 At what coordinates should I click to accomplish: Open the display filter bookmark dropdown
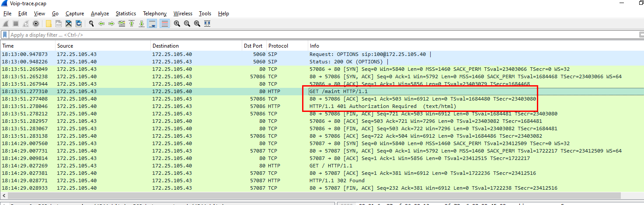(x=5, y=35)
